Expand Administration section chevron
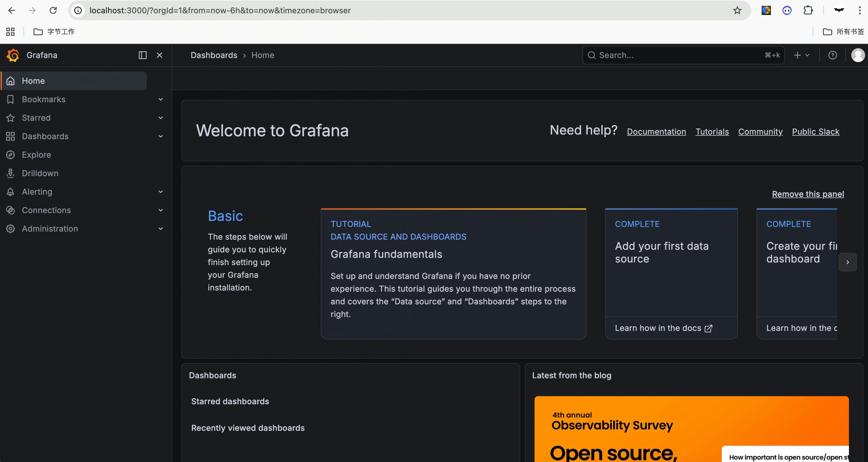868x462 pixels. click(x=161, y=229)
